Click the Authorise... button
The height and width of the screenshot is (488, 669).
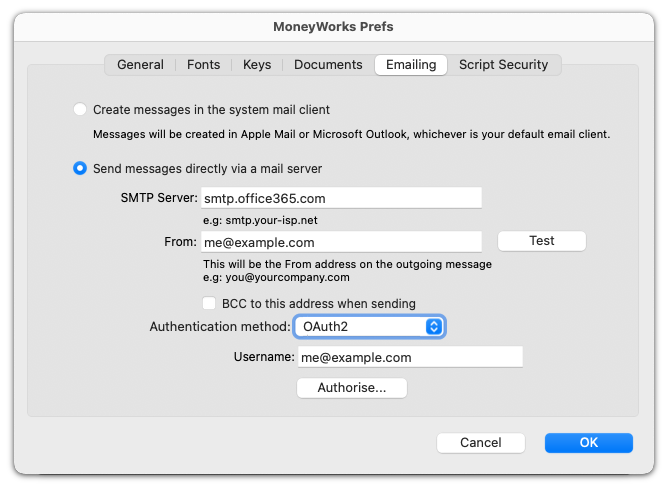(x=352, y=388)
